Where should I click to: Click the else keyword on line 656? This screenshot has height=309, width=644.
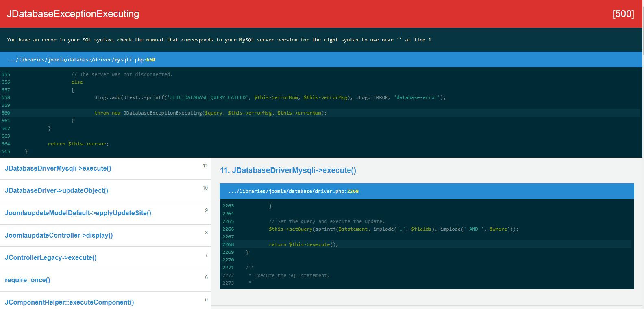(77, 82)
